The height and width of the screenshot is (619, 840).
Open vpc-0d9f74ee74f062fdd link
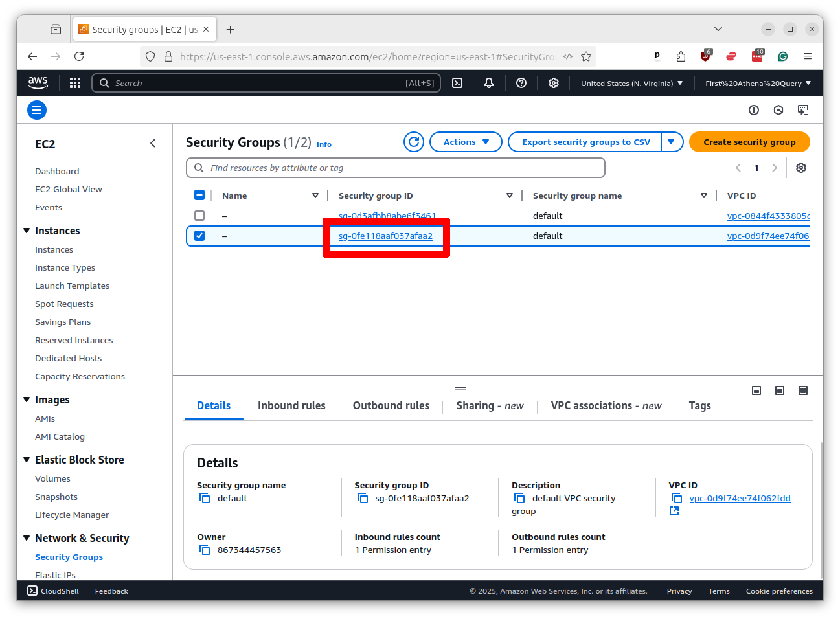click(x=739, y=498)
